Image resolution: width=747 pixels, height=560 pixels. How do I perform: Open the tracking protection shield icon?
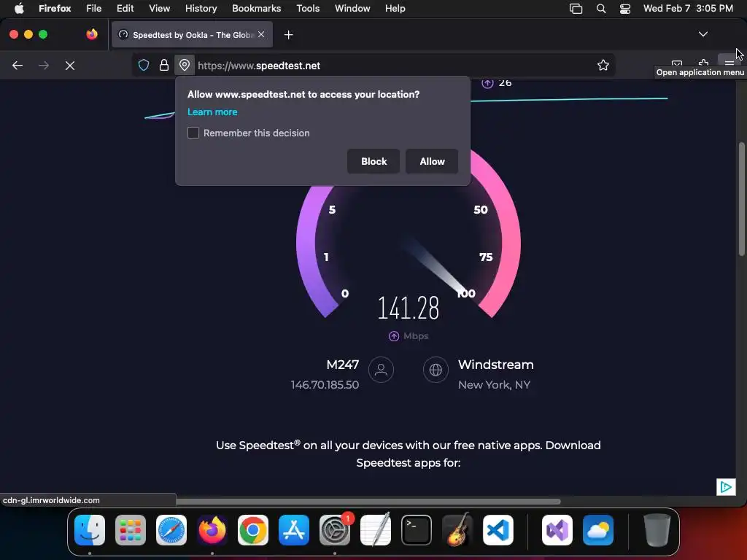(x=144, y=65)
